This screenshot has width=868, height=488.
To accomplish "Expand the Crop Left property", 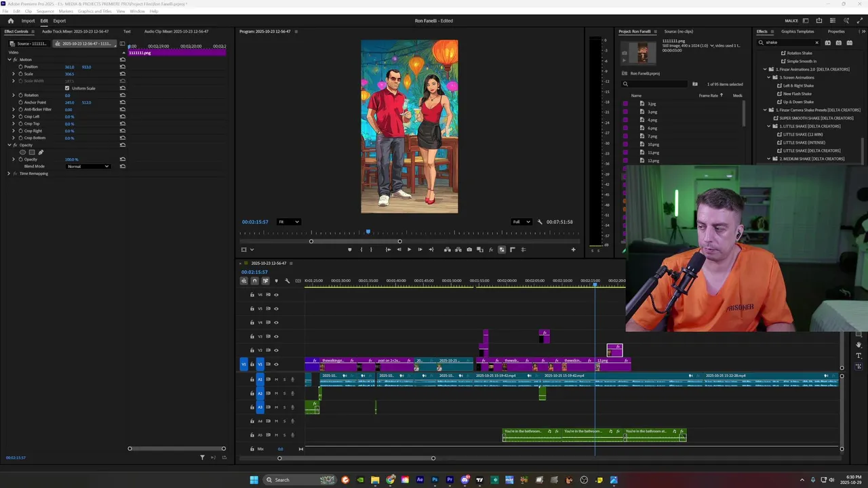I will [14, 117].
